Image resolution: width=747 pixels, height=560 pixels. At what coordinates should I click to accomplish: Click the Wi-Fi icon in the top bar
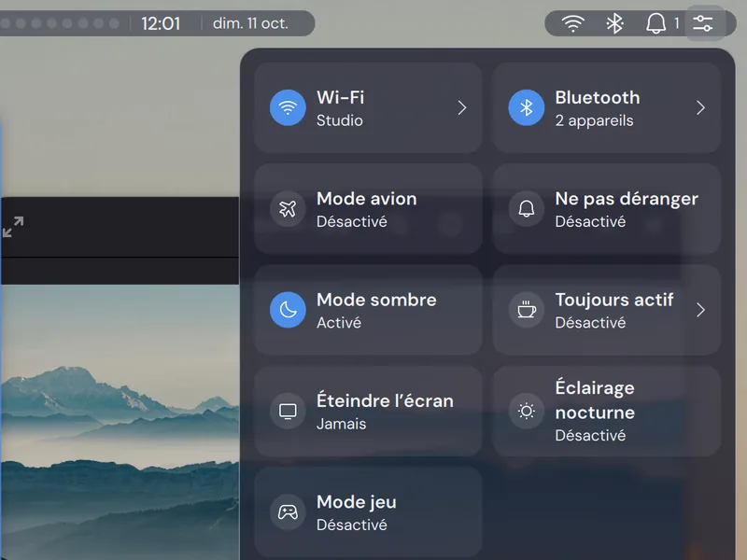click(572, 23)
